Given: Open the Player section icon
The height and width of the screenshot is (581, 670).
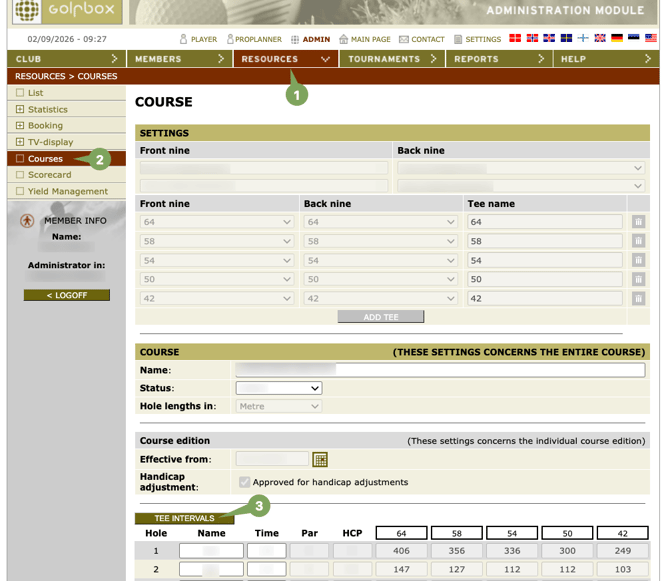Looking at the screenshot, I should (x=183, y=39).
